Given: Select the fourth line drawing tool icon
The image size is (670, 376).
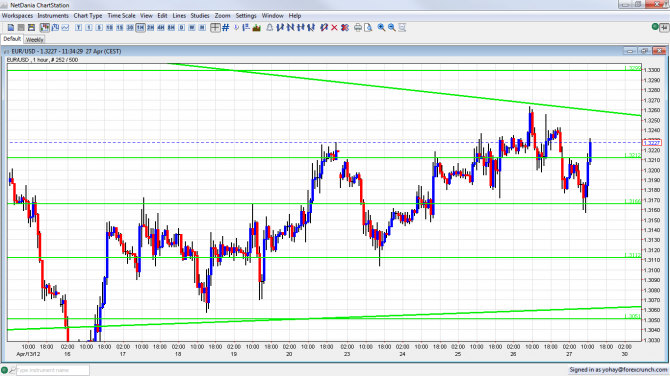Looking at the screenshot, I should tap(311, 28).
